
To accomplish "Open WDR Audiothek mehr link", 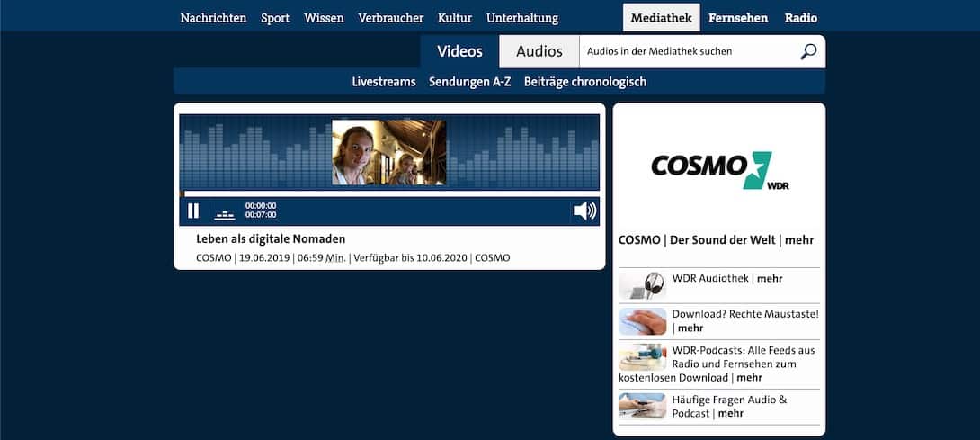I will 727,279.
